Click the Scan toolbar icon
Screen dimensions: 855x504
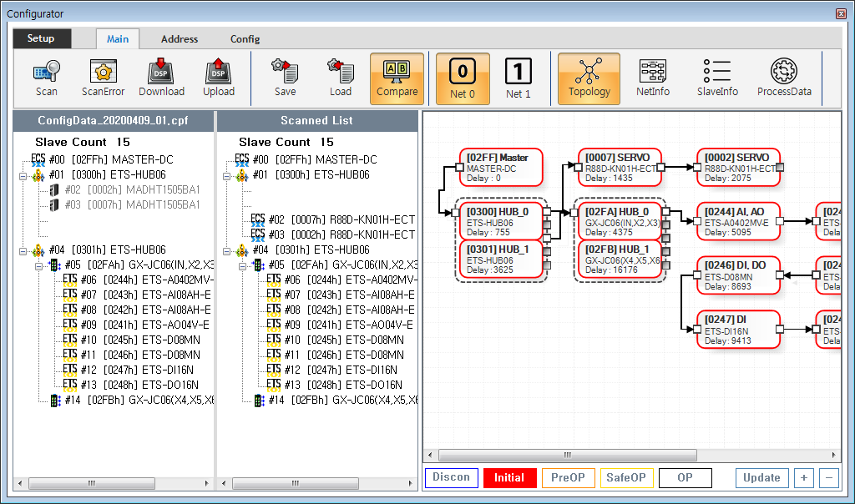click(47, 78)
